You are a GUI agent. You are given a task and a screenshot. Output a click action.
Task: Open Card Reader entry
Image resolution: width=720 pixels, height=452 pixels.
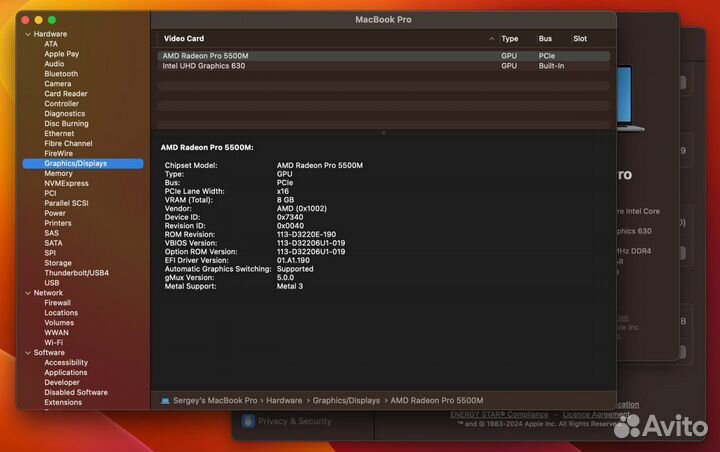(x=66, y=94)
